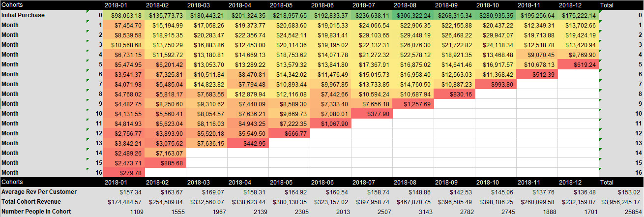Click the red cell showing $279.78
Image resolution: width=644 pixels, height=217 pixels.
tap(124, 173)
